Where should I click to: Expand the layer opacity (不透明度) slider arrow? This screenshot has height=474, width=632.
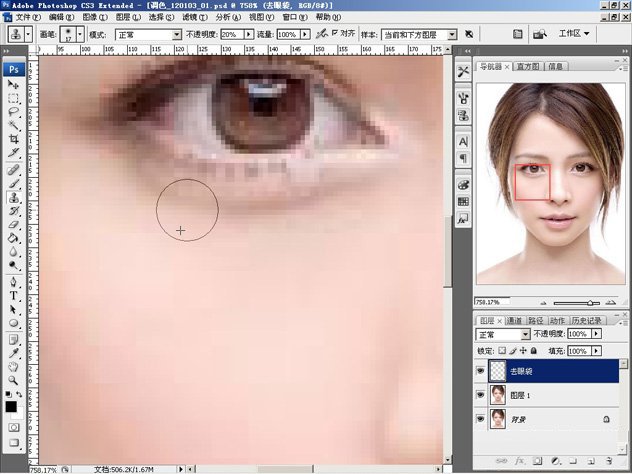pos(598,334)
